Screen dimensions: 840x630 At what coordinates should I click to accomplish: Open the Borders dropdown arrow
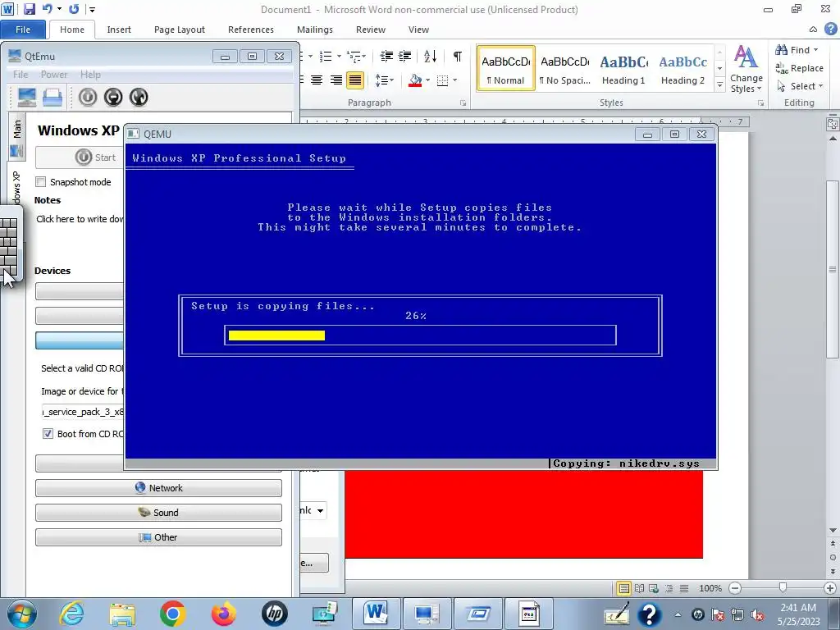pyautogui.click(x=454, y=80)
